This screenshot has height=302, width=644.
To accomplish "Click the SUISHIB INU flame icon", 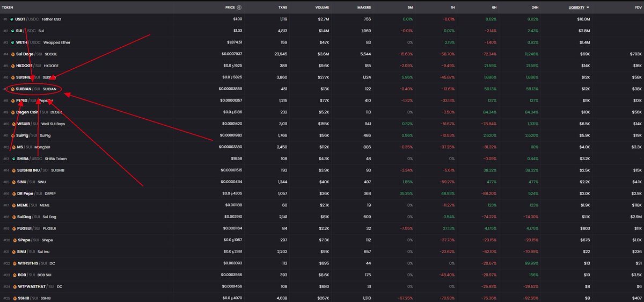I will [13, 170].
